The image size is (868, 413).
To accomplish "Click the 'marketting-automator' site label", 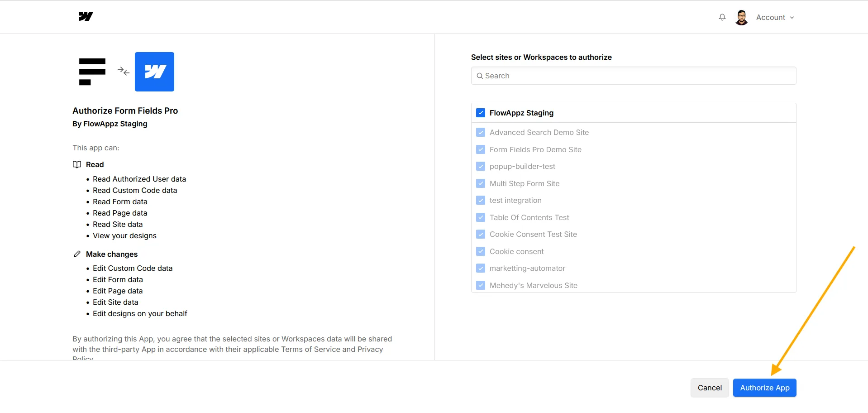I will point(527,268).
